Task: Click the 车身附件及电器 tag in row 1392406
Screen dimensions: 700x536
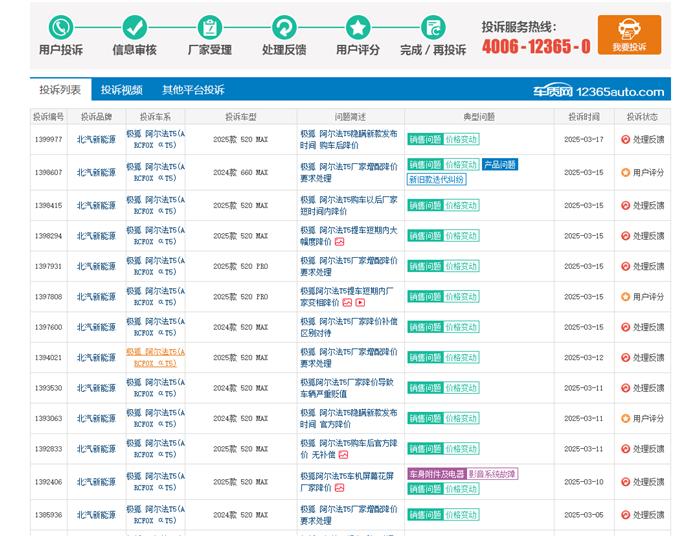Action: click(436, 473)
